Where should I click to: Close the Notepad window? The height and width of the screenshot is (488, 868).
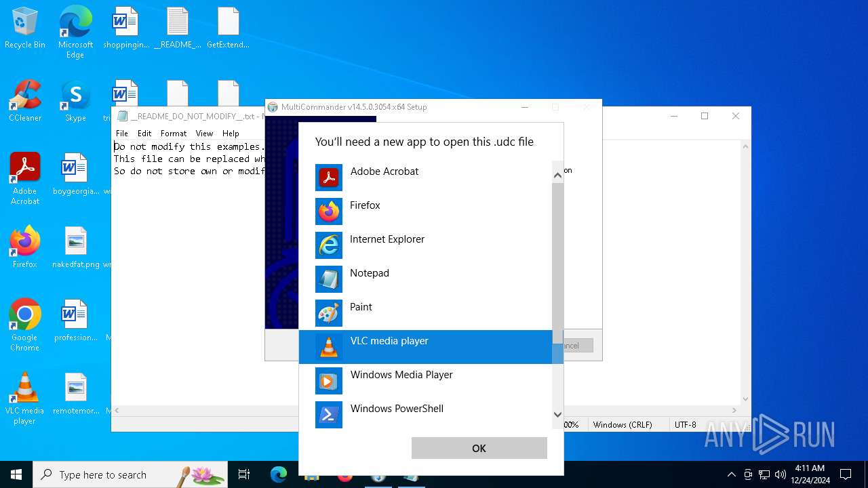point(736,116)
